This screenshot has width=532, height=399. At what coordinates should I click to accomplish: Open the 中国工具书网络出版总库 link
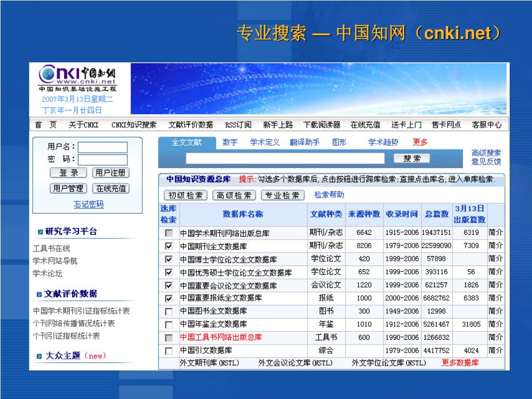pyautogui.click(x=221, y=338)
